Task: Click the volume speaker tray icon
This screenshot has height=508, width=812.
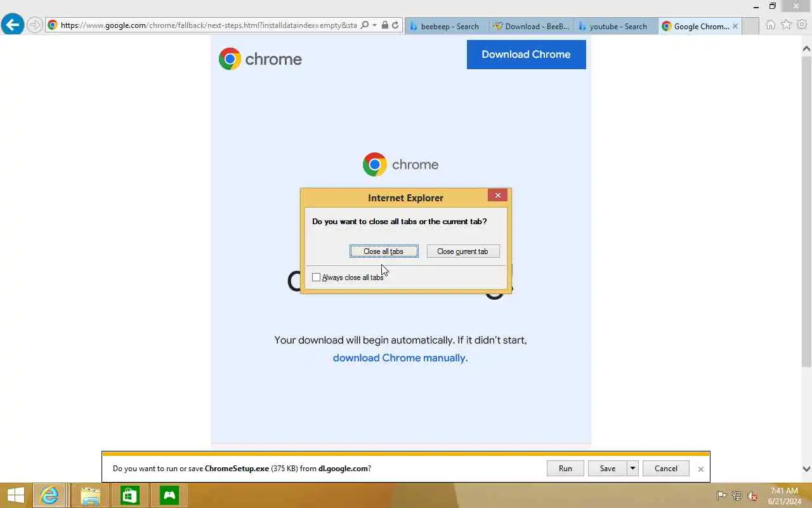Action: (x=752, y=496)
